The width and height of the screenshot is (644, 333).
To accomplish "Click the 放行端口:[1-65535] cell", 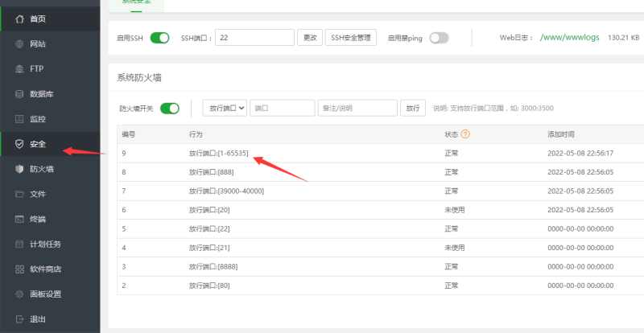I will pyautogui.click(x=218, y=153).
